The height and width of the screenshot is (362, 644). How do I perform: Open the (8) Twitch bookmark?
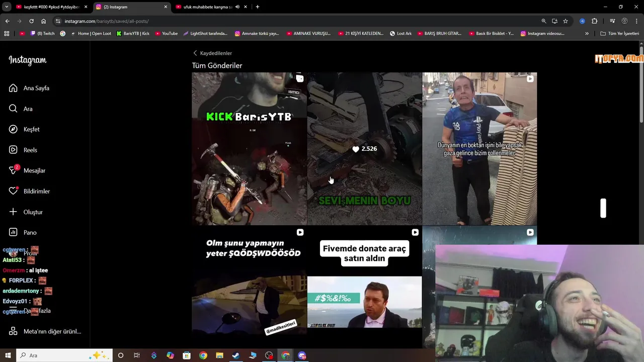[43, 34]
